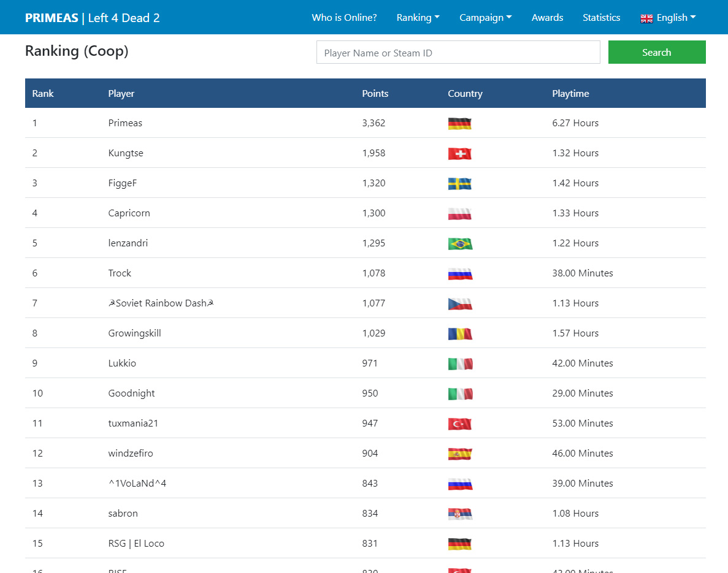Open player Primeas profile

coord(125,123)
